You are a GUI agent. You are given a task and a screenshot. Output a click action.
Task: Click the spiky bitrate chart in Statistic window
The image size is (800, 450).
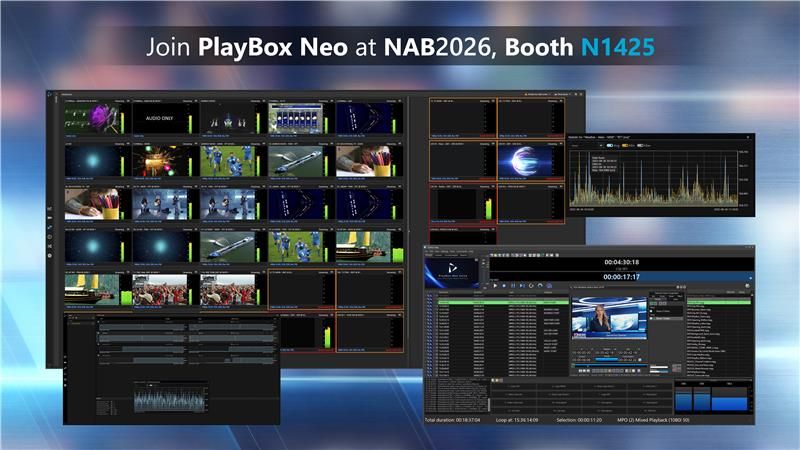[654, 179]
